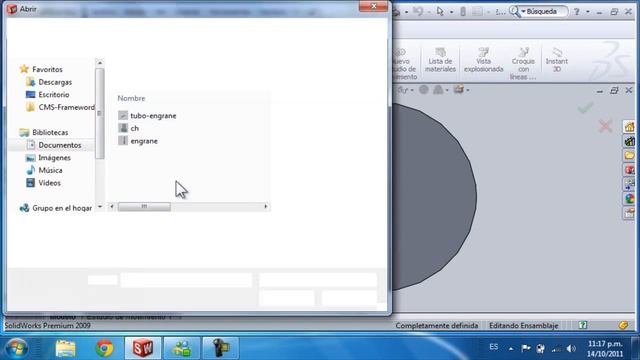The height and width of the screenshot is (360, 640).
Task: Select the engrane file in the list
Action: 138,141
